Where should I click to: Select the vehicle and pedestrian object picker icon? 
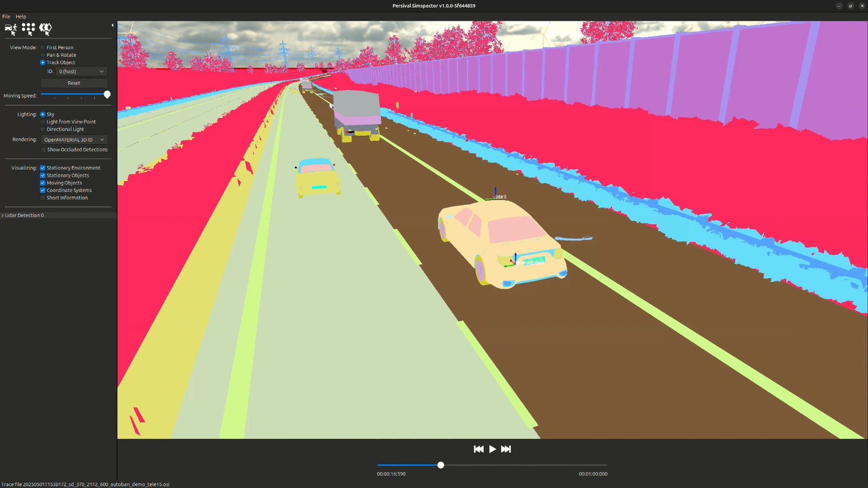11,29
